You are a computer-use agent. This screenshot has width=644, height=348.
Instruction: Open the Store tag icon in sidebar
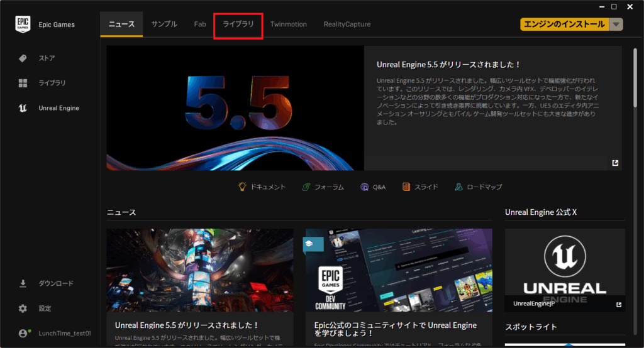click(23, 58)
